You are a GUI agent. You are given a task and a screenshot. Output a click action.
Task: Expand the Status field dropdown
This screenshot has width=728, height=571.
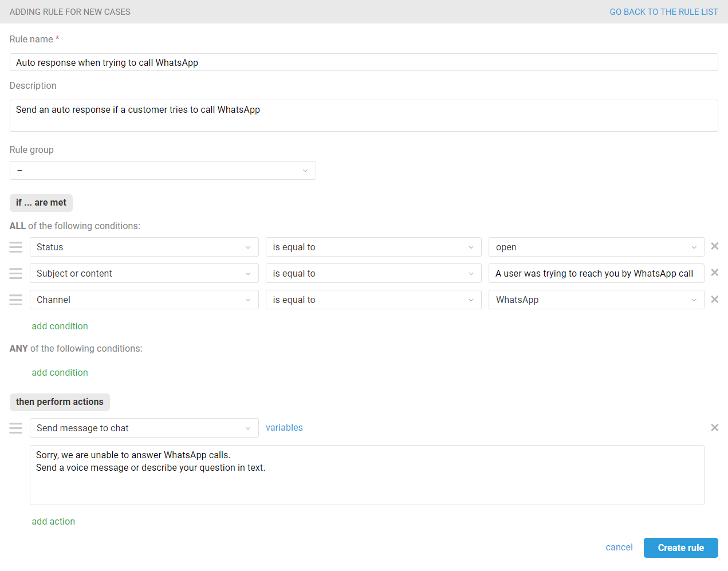(144, 247)
